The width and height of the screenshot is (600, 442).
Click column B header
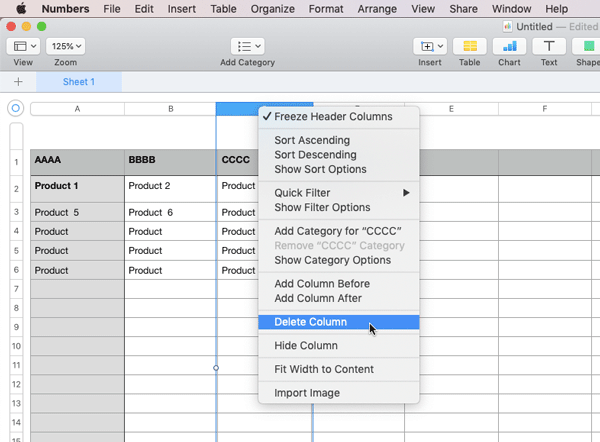pyautogui.click(x=171, y=108)
